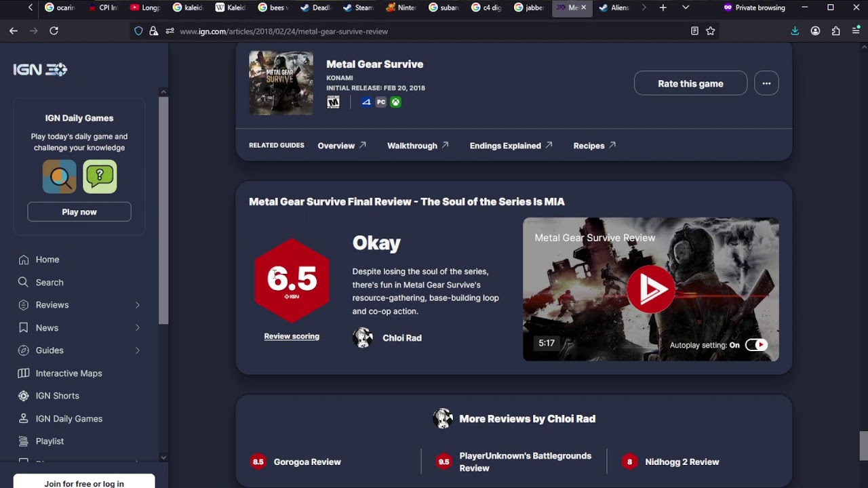Click the Metal Gear Survive cover thumbnail
The image size is (868, 488).
(281, 83)
